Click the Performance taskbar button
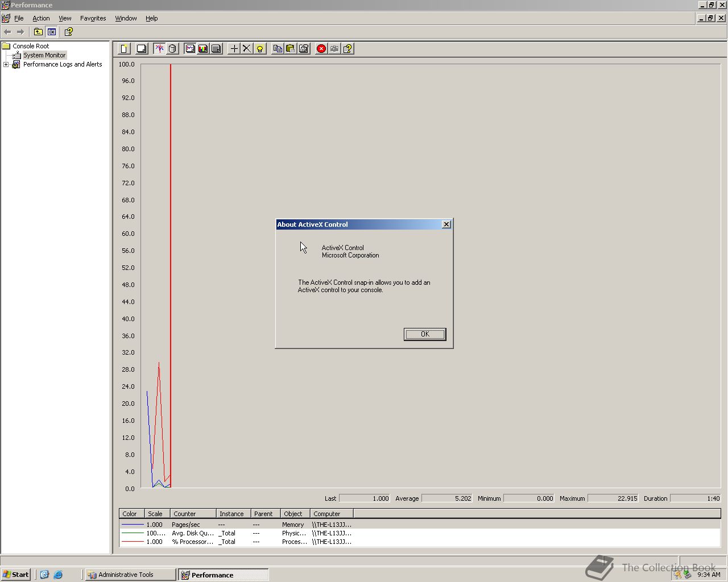This screenshot has height=582, width=728. (223, 575)
